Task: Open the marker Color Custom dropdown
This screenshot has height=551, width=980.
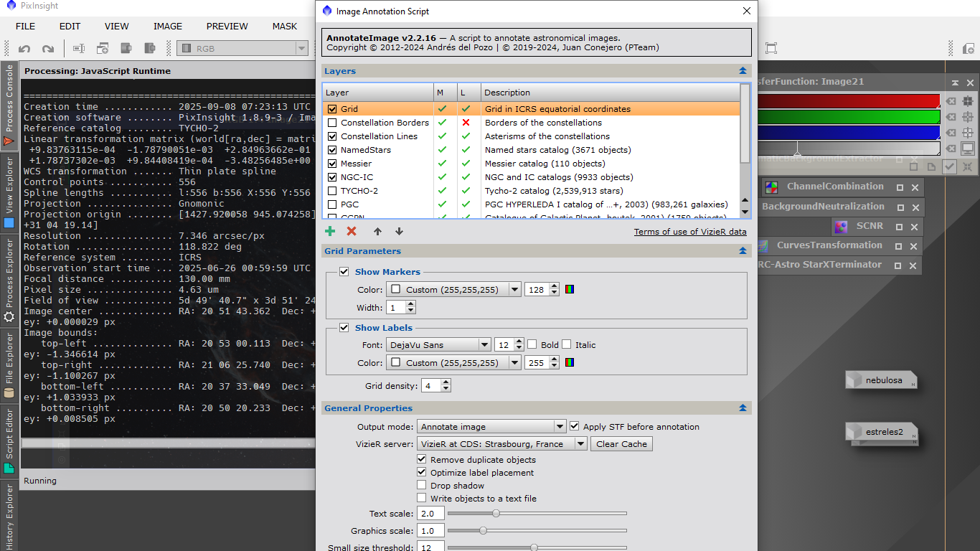Action: click(453, 290)
